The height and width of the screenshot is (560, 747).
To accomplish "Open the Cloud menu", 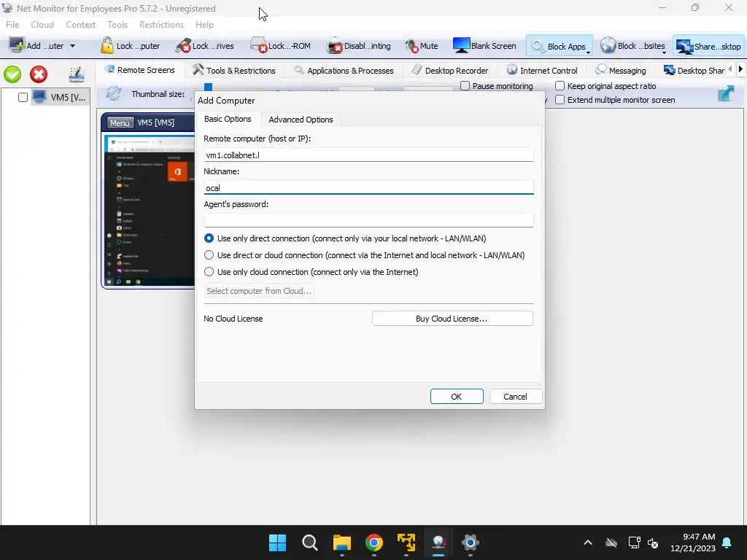I will click(x=42, y=24).
